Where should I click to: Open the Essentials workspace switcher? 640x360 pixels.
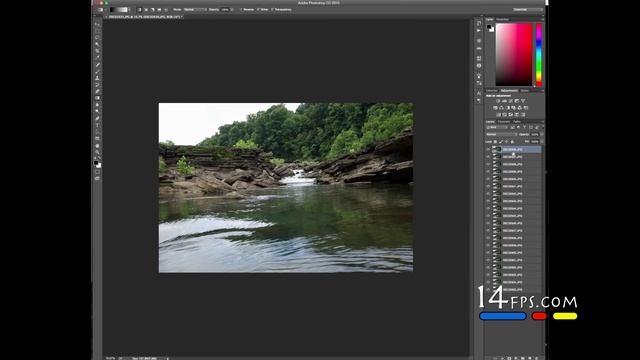pos(528,9)
